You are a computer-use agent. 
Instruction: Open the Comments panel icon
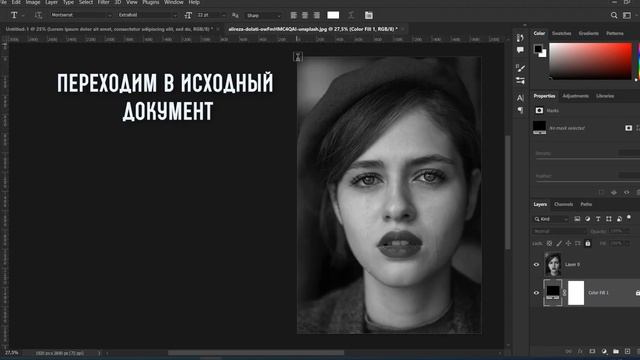click(520, 50)
